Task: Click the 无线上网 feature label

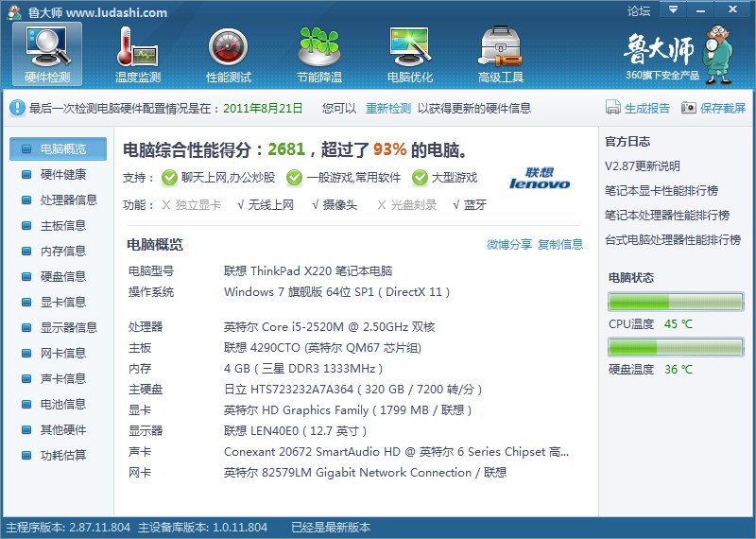Action: [x=271, y=205]
